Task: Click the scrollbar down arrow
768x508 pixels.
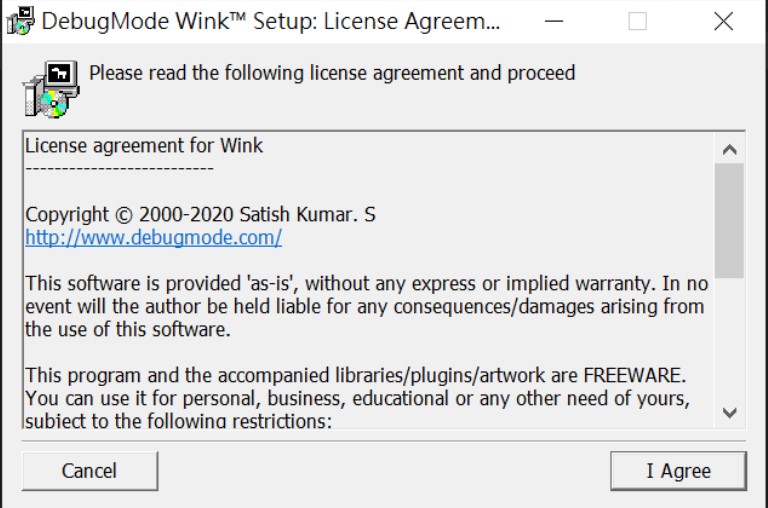Action: click(x=729, y=412)
